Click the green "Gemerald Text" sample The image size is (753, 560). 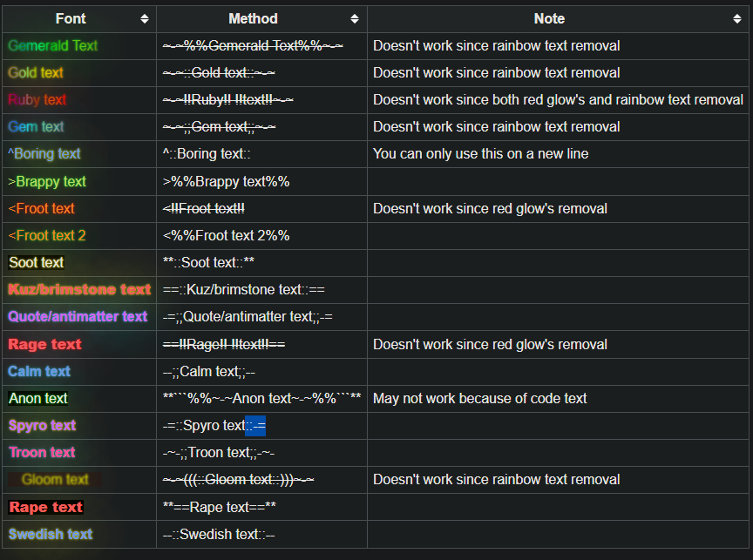52,45
